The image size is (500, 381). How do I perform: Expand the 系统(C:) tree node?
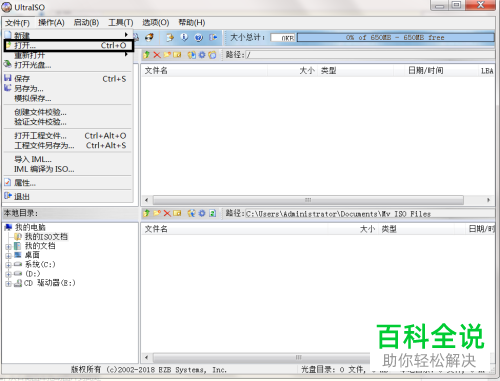[x=8, y=265]
